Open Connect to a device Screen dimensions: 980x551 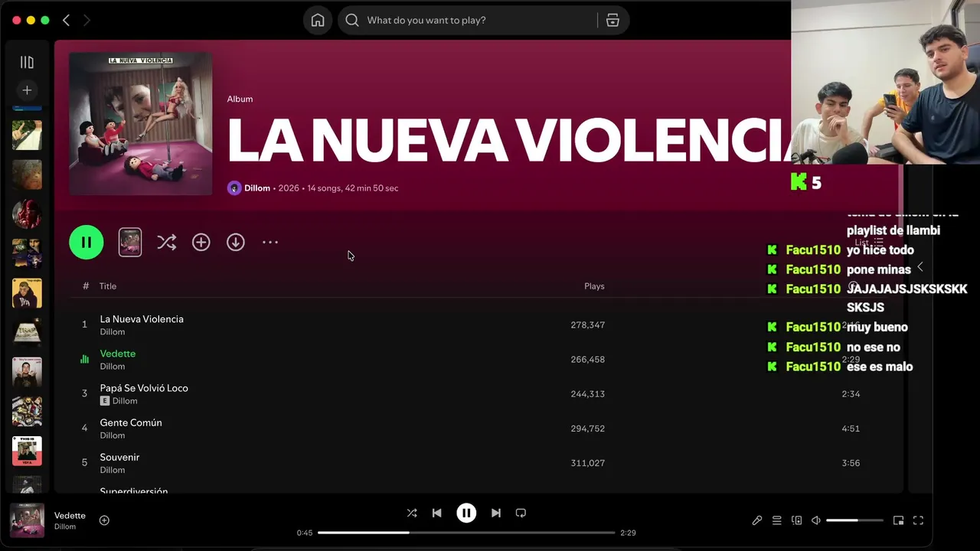pos(796,520)
